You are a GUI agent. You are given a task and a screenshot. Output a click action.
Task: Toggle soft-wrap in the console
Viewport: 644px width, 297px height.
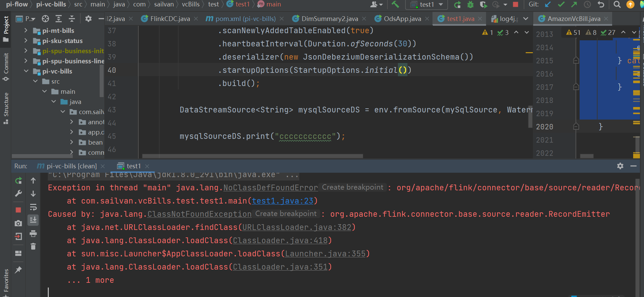(x=33, y=207)
